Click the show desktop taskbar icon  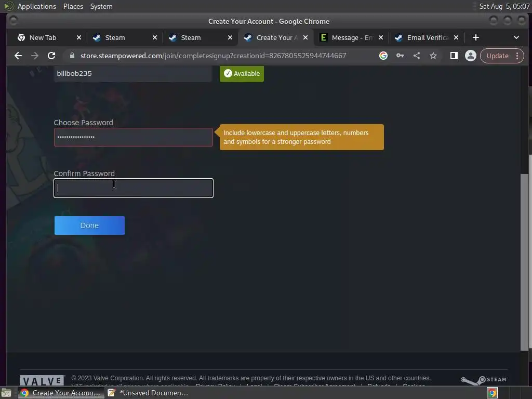6,393
